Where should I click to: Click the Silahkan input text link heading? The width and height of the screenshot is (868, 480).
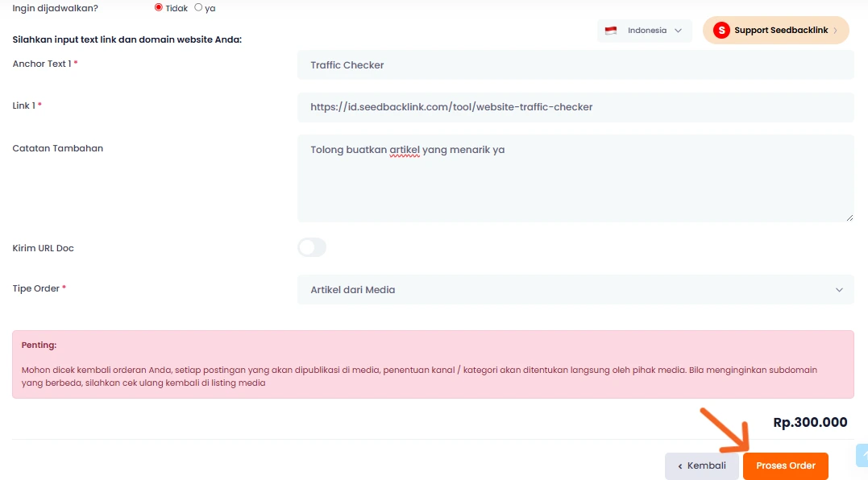(127, 39)
